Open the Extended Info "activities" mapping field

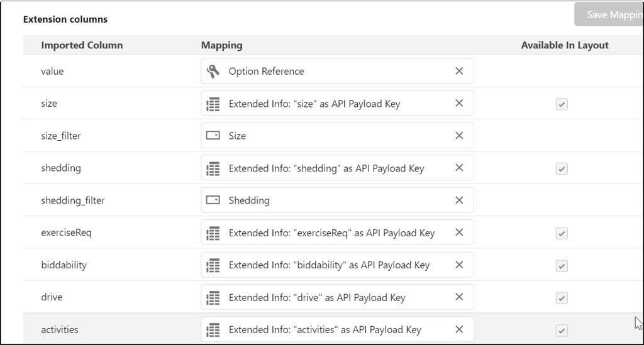[337, 329]
